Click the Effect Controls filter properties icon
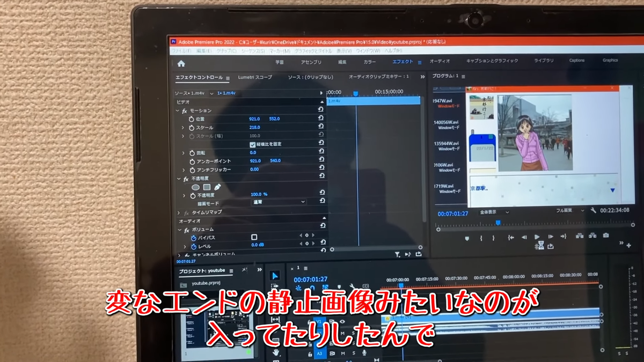644x362 pixels. 397,255
